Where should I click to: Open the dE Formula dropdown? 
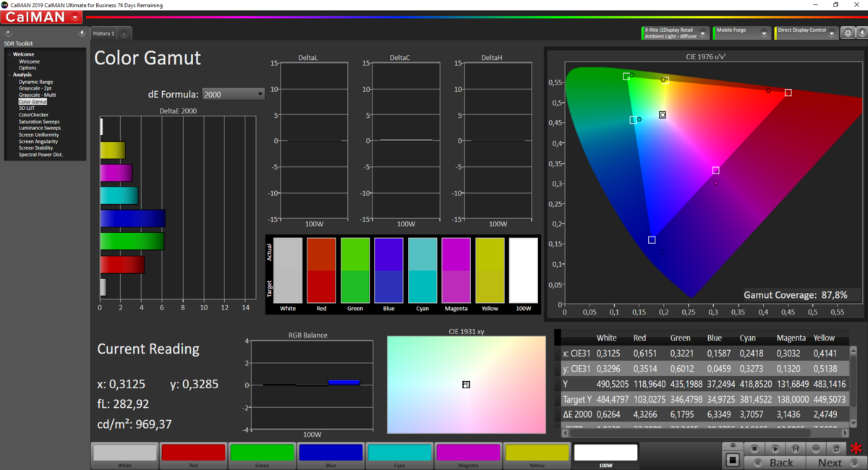click(x=233, y=94)
